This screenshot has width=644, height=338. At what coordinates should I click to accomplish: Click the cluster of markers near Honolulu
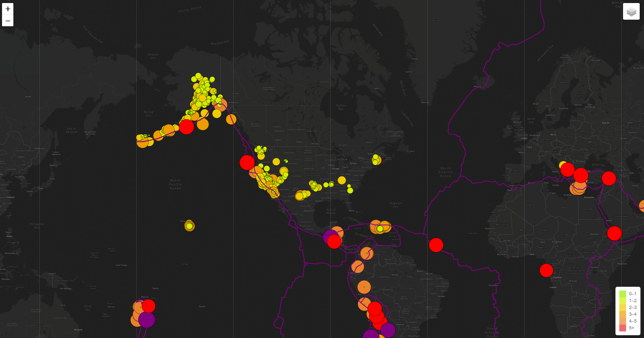(189, 226)
